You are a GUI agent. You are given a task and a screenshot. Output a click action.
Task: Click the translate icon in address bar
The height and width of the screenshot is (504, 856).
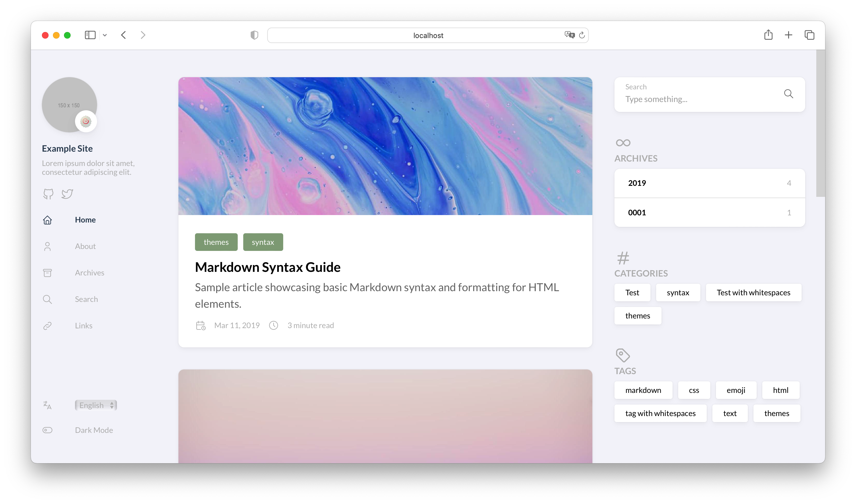pos(569,35)
